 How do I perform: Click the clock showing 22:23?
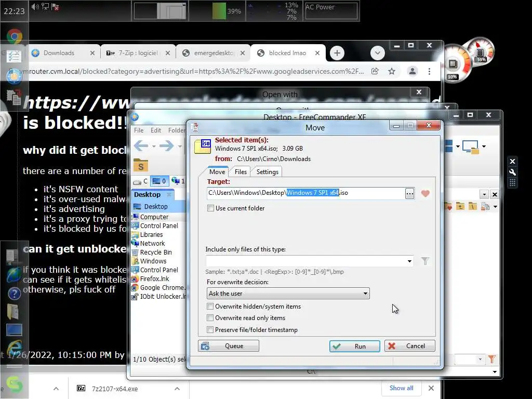pyautogui.click(x=14, y=11)
